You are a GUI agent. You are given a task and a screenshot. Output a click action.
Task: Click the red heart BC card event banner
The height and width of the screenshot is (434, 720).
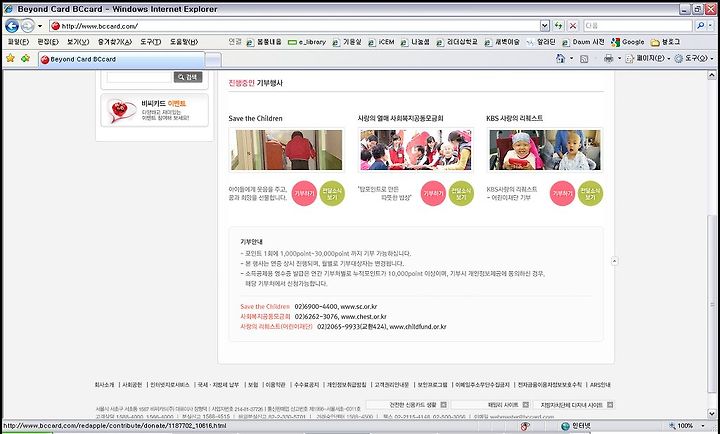click(x=154, y=110)
